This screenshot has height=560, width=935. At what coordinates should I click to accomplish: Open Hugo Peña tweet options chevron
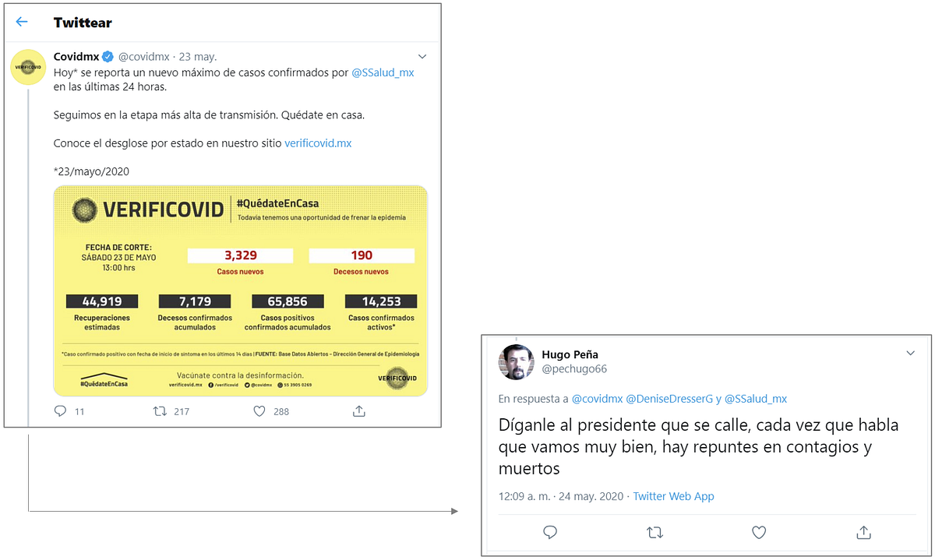tap(910, 354)
